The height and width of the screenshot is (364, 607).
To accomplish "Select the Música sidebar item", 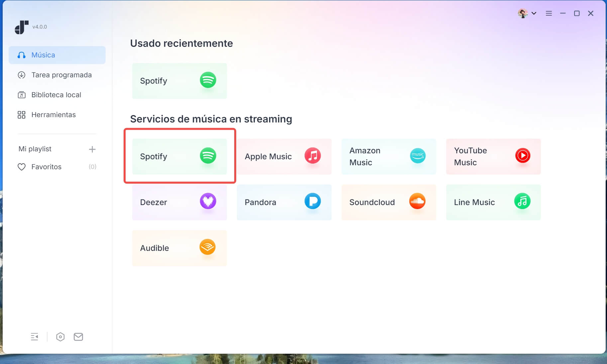I will coord(57,55).
